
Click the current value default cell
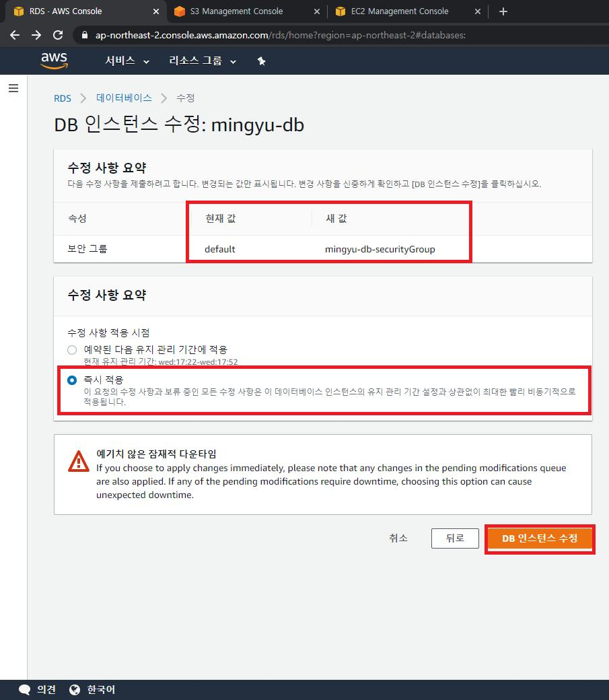click(x=219, y=249)
